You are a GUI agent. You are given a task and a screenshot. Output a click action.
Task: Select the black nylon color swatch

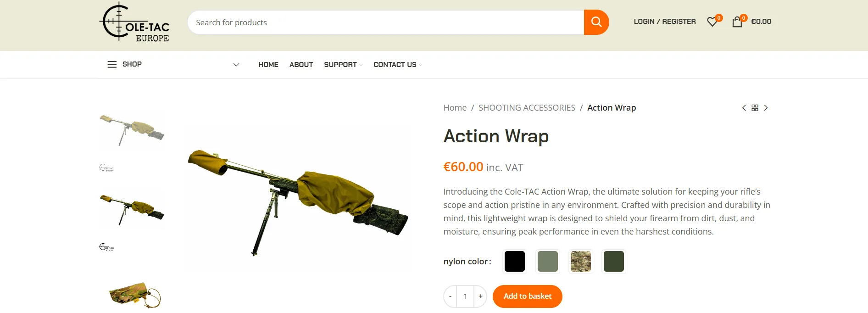[515, 262]
